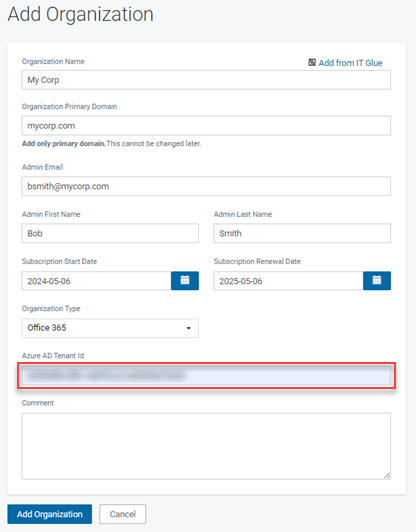
Task: Expand the Organization Type dropdown arrow
Action: tap(189, 328)
